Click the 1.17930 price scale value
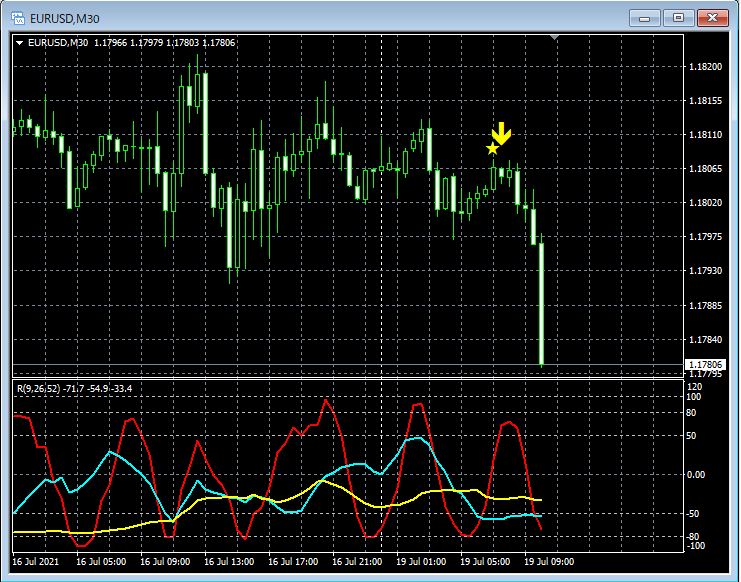Image resolution: width=741 pixels, height=582 pixels. click(x=706, y=271)
